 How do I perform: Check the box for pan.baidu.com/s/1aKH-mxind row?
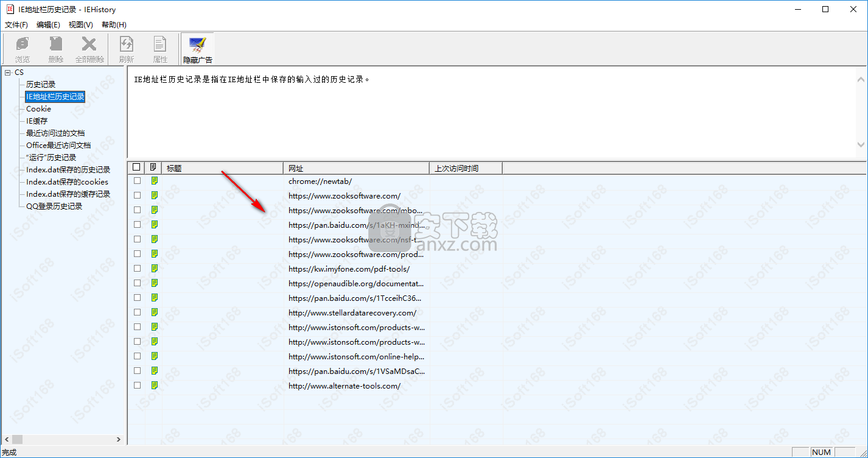137,225
